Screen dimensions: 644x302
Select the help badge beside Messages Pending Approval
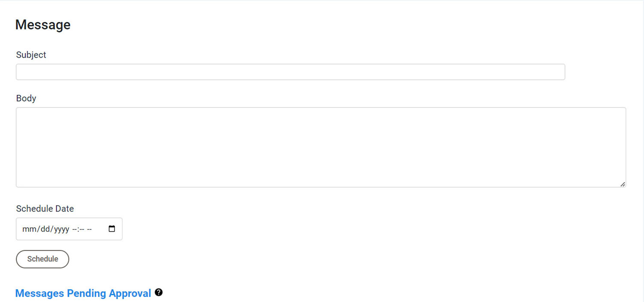[x=159, y=292]
